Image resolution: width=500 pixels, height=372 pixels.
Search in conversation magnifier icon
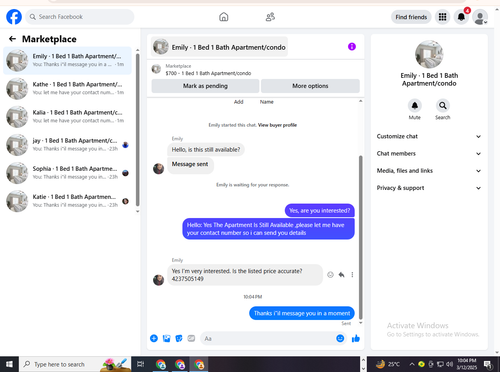pyautogui.click(x=443, y=106)
